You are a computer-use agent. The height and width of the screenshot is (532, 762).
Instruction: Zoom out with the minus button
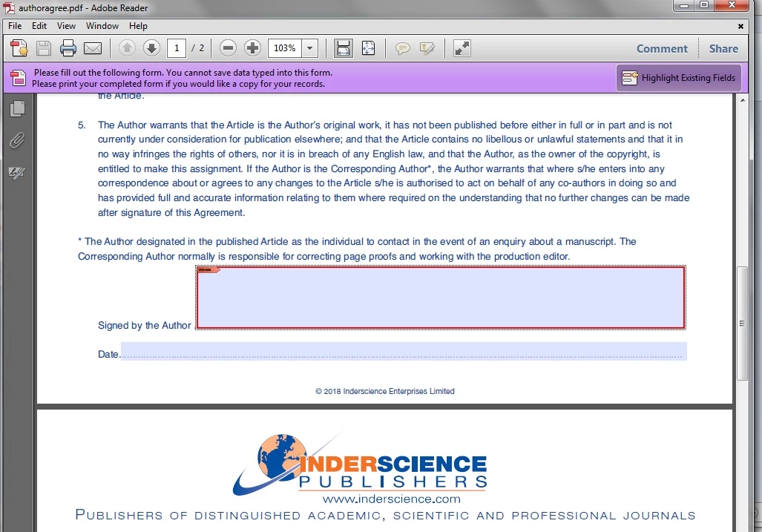click(x=228, y=48)
